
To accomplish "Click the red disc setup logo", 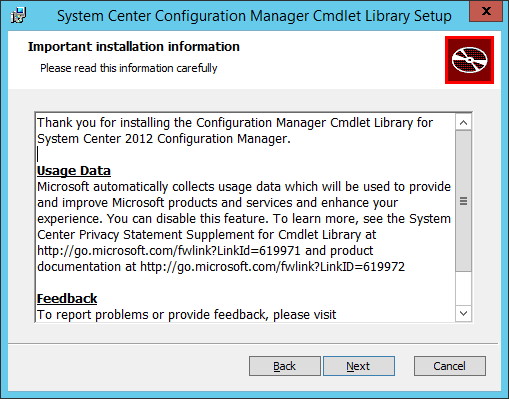I will coord(469,60).
